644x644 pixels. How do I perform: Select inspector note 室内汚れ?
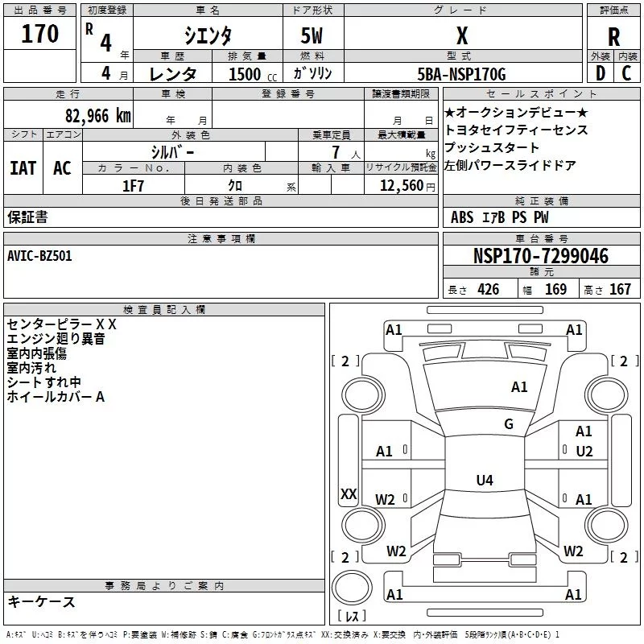tap(31, 368)
